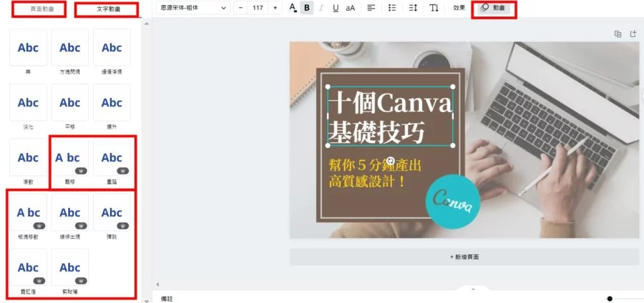644x303 pixels.
Task: Expand the page drawer chevron at bottom
Action: pos(473,289)
